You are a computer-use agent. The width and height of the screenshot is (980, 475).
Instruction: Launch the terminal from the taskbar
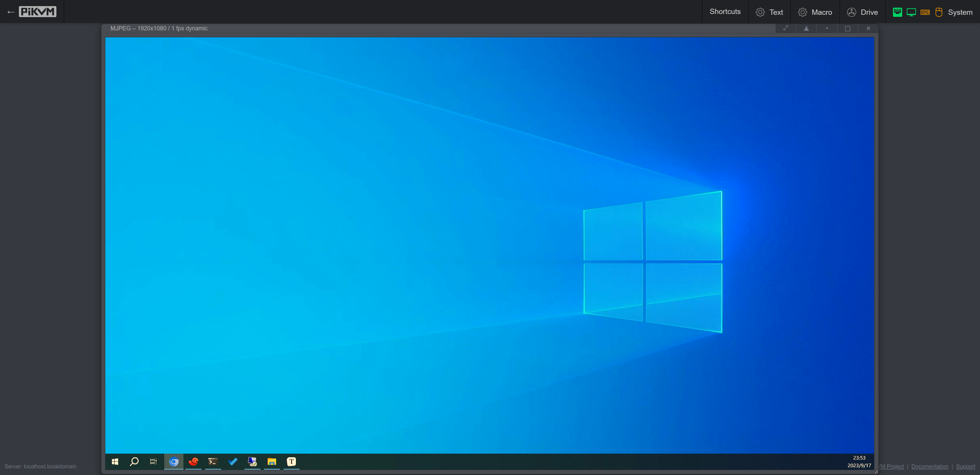tap(213, 462)
